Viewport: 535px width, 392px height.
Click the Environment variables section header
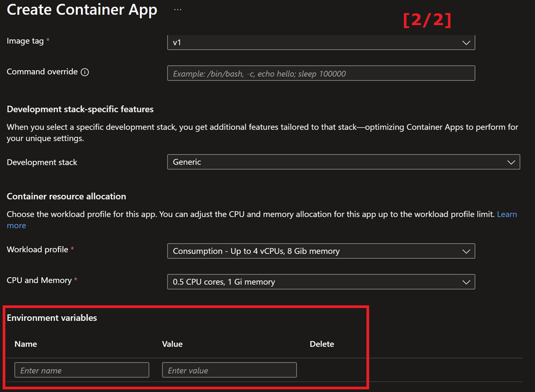[x=52, y=318]
